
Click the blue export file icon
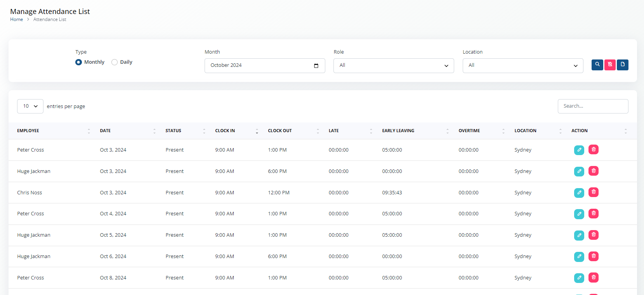coord(623,65)
